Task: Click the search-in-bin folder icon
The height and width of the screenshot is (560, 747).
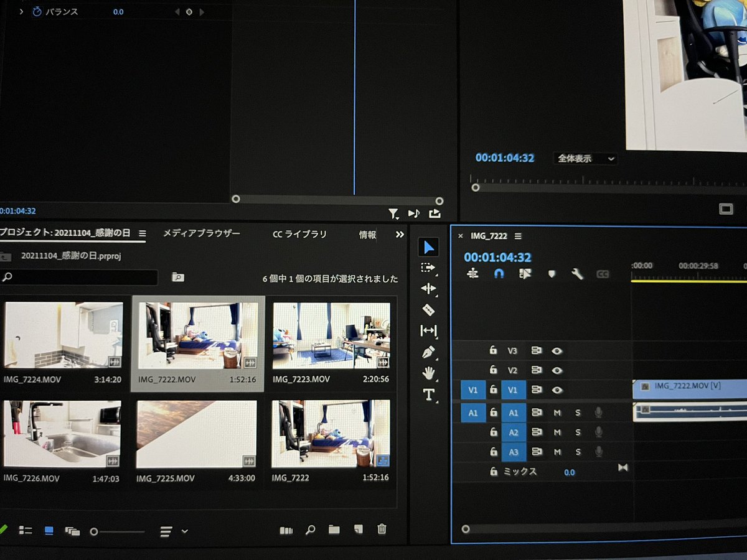Action: point(177,278)
